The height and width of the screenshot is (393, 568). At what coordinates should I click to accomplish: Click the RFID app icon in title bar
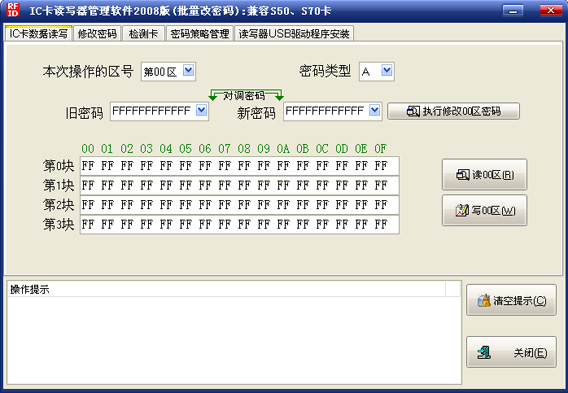click(x=13, y=10)
